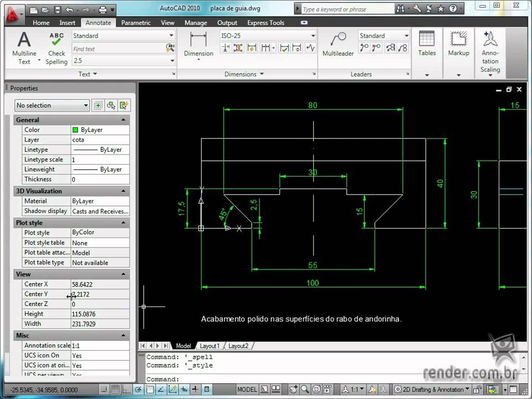
Task: Toggle toolbar/window lock icon in status bar
Action: 478,389
